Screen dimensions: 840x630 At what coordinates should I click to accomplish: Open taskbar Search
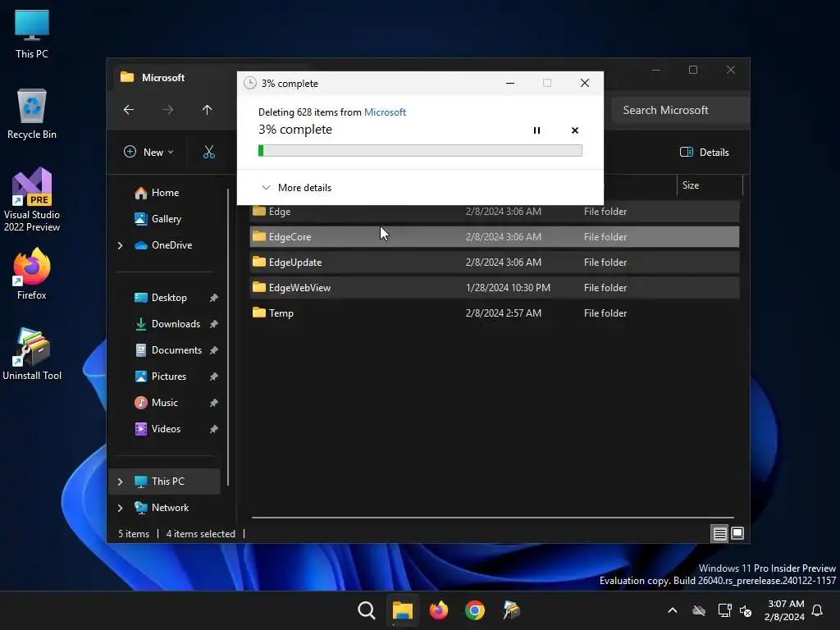pyautogui.click(x=367, y=610)
